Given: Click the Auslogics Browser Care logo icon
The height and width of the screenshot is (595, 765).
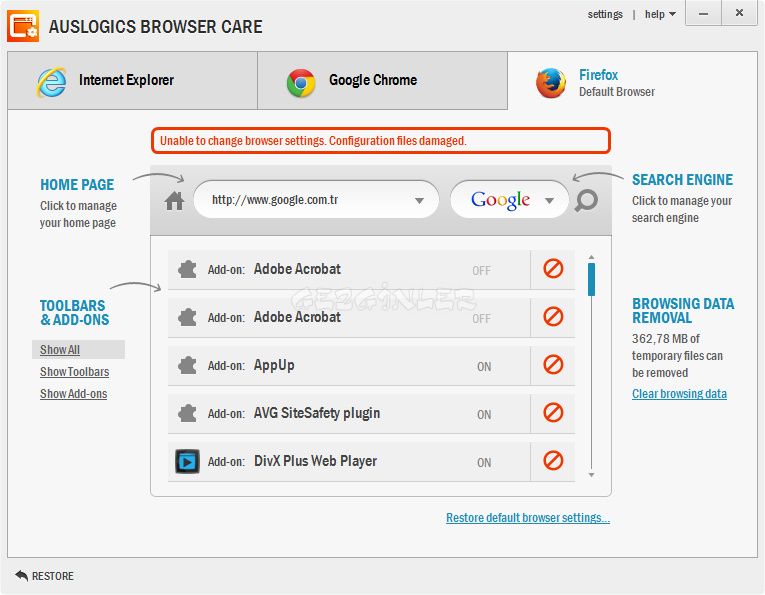Looking at the screenshot, I should [x=23, y=26].
